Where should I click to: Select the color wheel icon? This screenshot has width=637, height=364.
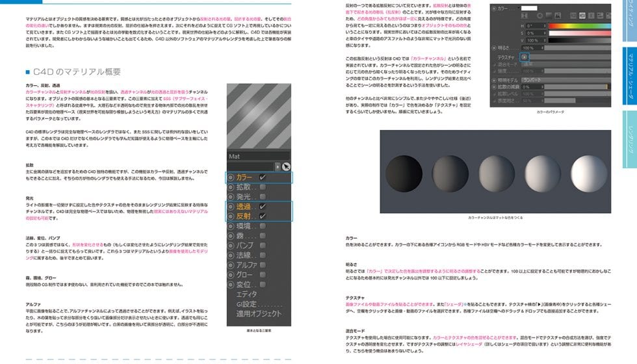pos(540,16)
